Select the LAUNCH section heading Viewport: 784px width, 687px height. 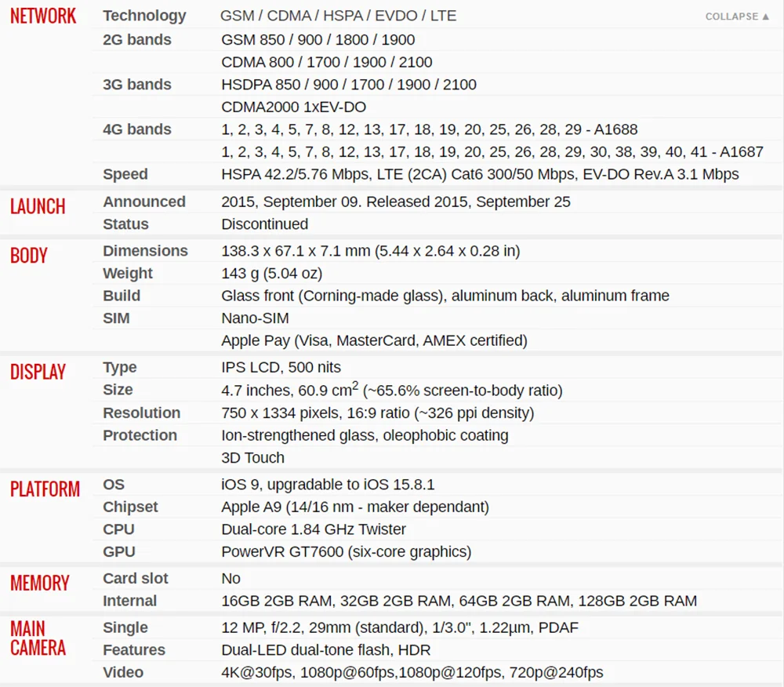38,206
